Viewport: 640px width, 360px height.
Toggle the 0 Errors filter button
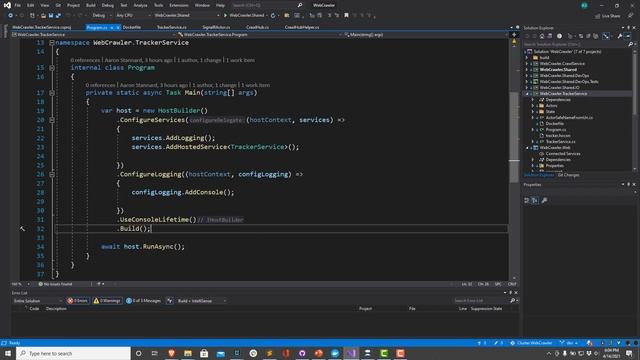click(x=78, y=301)
